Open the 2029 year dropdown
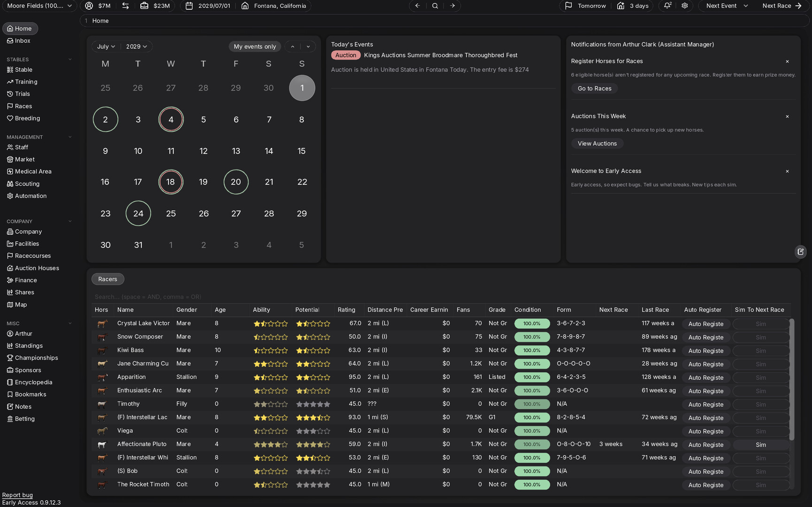Image resolution: width=812 pixels, height=507 pixels. tap(137, 46)
